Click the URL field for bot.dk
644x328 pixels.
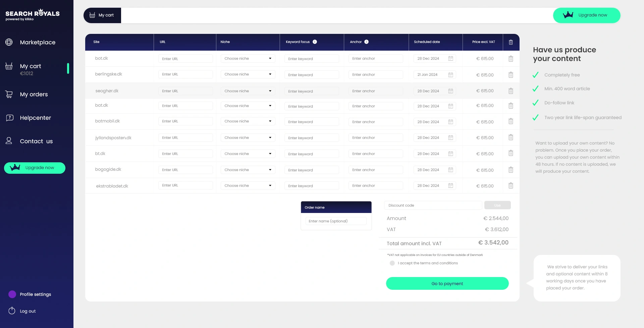[185, 58]
